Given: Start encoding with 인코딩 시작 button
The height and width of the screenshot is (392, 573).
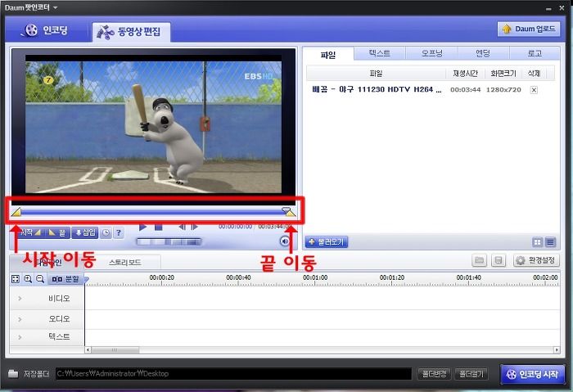Looking at the screenshot, I should coord(532,374).
